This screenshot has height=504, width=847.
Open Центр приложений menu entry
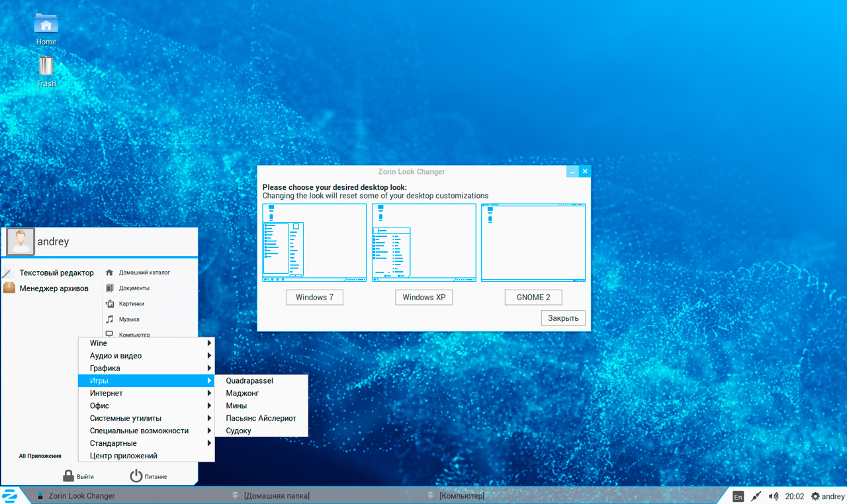124,456
